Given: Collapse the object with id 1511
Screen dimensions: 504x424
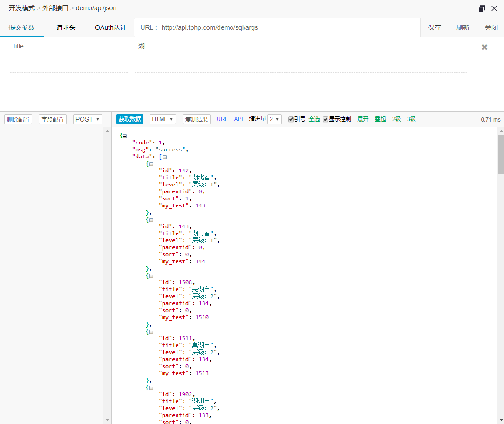Looking at the screenshot, I should click(151, 332).
